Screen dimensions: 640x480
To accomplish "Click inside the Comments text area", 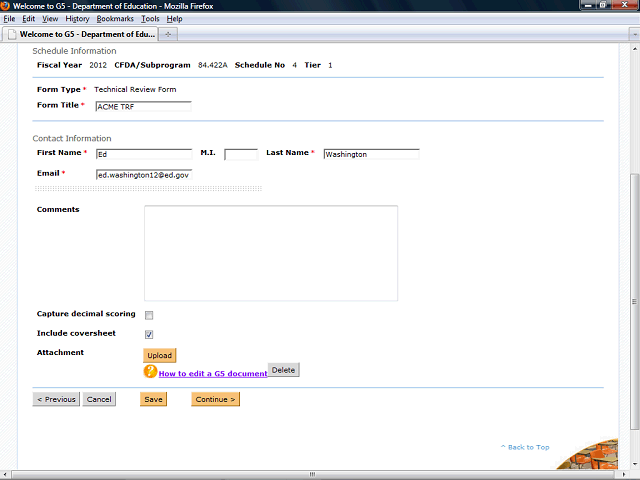I will tap(271, 252).
